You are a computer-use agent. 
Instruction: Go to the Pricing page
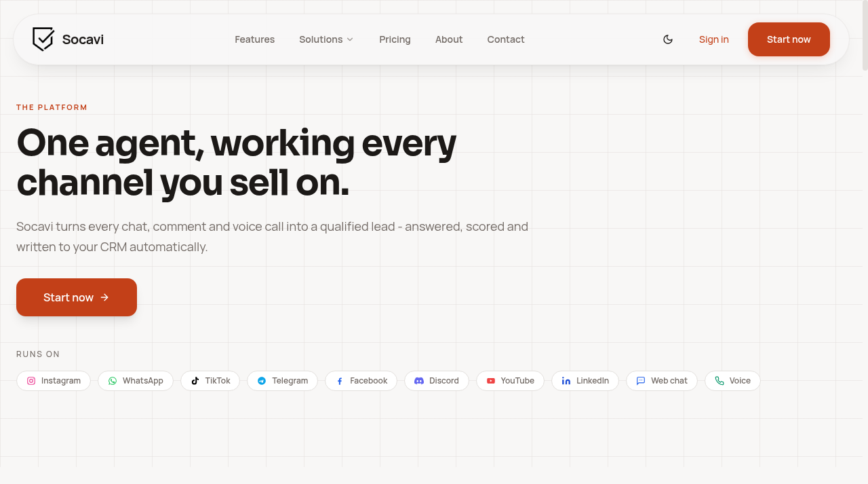pos(395,39)
